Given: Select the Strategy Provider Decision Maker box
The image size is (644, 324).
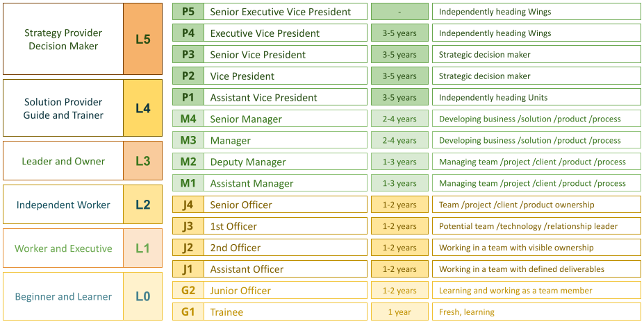Looking at the screenshot, I should click(63, 39).
